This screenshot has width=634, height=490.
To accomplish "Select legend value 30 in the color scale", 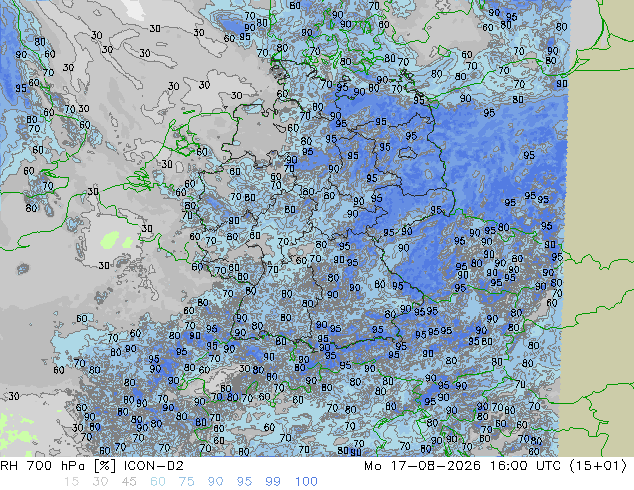I will [x=100, y=482].
